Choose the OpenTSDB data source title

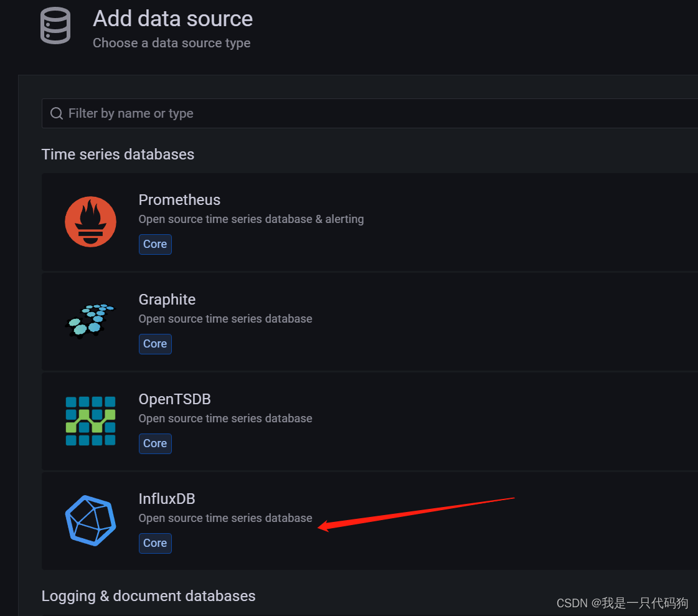[174, 399]
